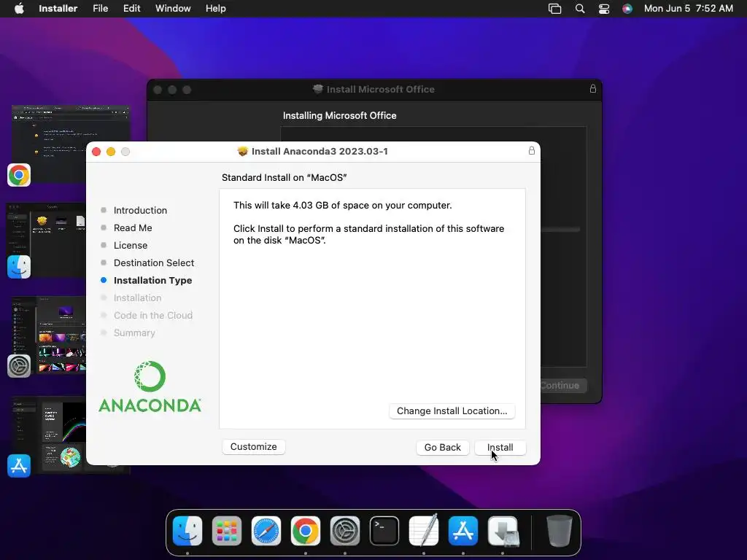747x560 pixels.
Task: Open Safari from the Dock
Action: click(266, 531)
